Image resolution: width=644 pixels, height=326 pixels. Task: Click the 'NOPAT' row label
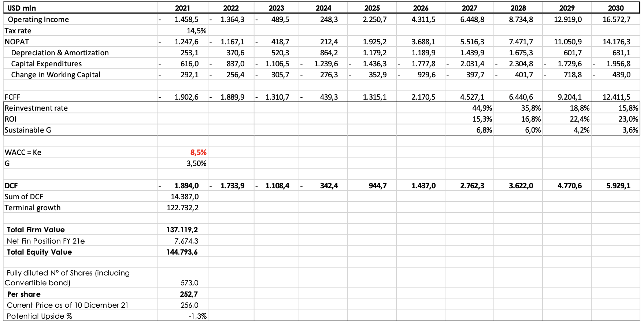(x=17, y=42)
